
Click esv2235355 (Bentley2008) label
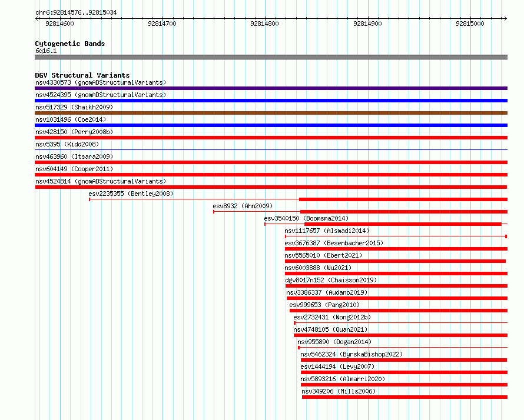coord(131,194)
